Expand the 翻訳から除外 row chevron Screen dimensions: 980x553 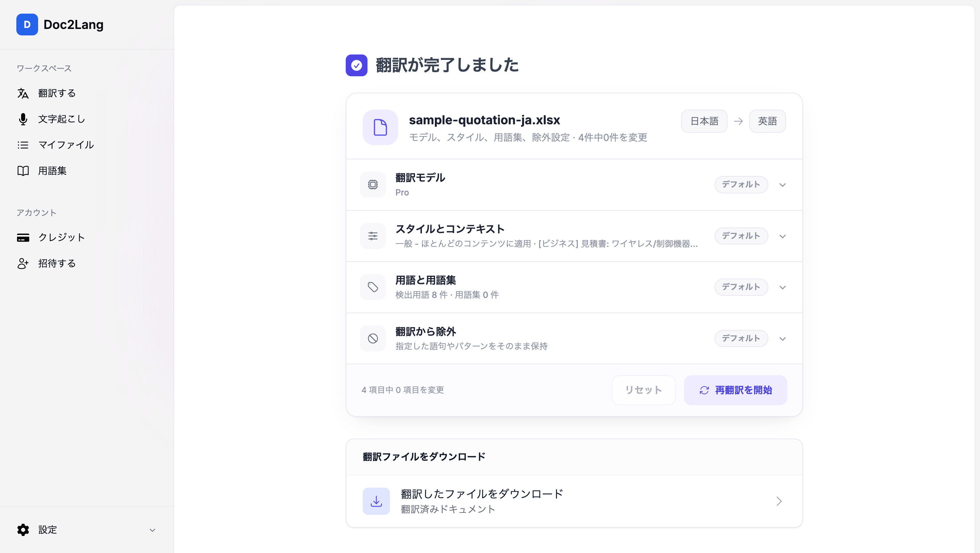click(783, 339)
